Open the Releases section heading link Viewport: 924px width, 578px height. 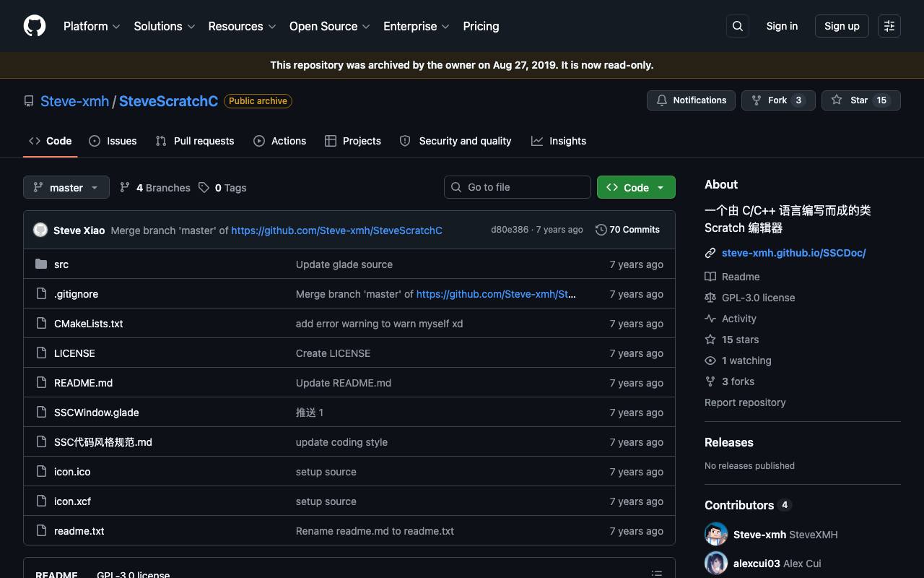click(729, 442)
